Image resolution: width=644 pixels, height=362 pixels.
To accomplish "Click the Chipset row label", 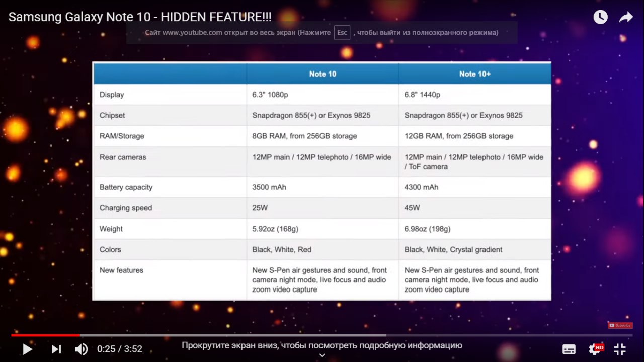I will 112,115.
